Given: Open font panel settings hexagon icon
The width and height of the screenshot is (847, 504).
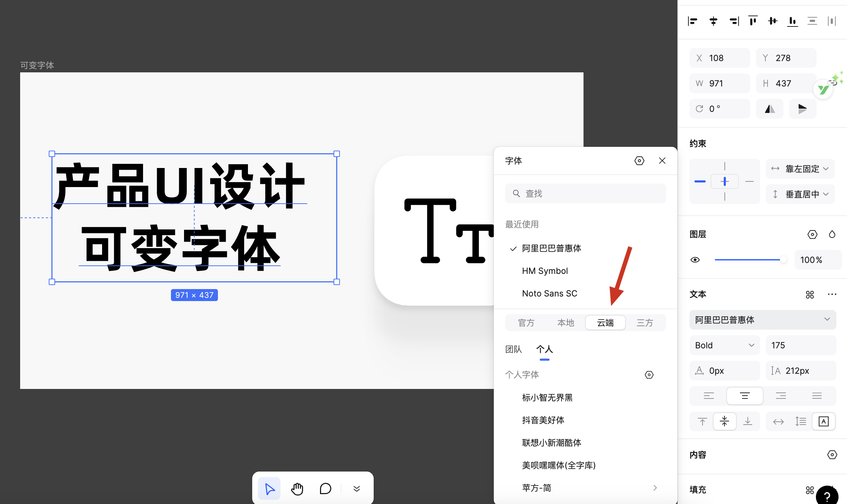Looking at the screenshot, I should (x=639, y=161).
